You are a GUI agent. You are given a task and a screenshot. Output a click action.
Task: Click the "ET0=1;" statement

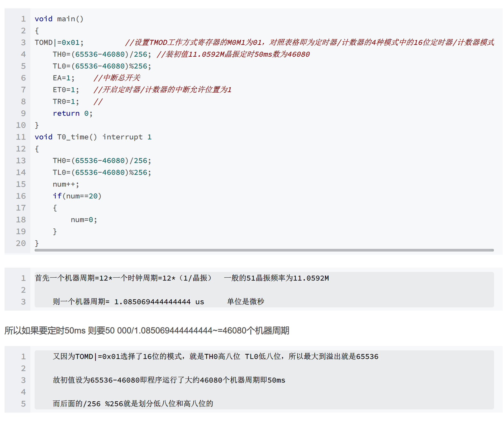pos(66,90)
